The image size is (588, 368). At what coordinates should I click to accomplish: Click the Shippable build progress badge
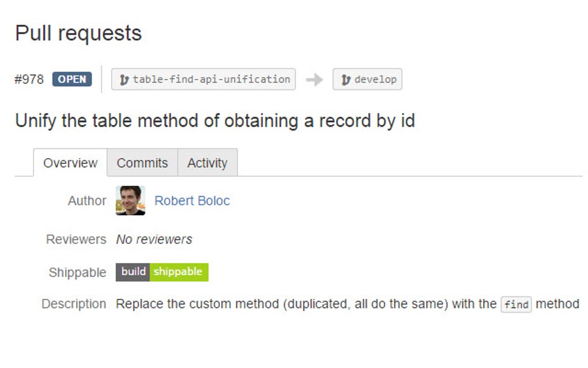(x=161, y=272)
